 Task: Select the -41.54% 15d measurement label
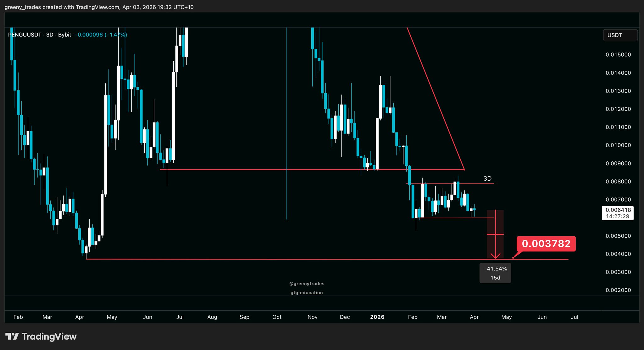pyautogui.click(x=495, y=273)
